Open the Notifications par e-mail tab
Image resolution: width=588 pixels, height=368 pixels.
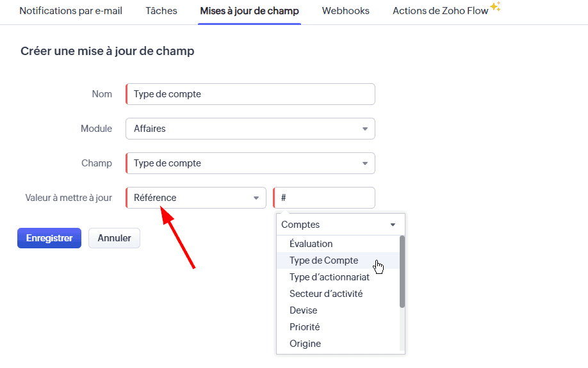[71, 11]
